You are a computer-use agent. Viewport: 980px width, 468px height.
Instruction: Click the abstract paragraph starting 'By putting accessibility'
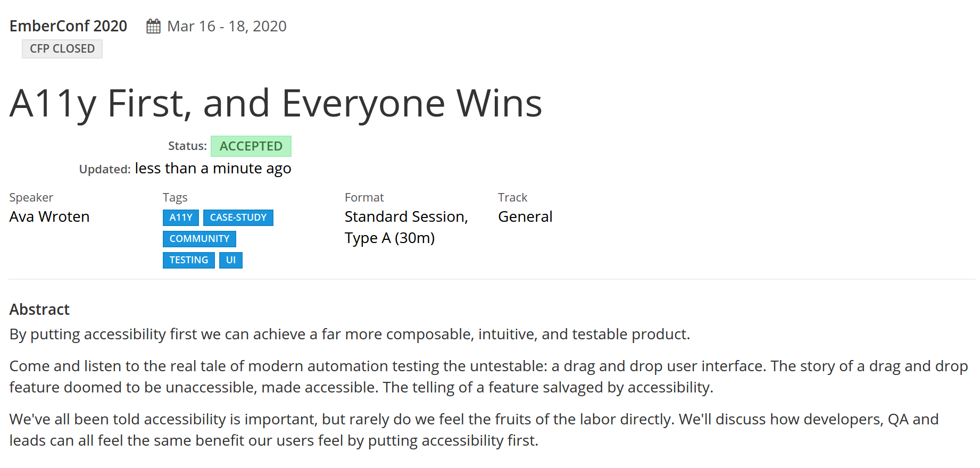[x=350, y=335]
